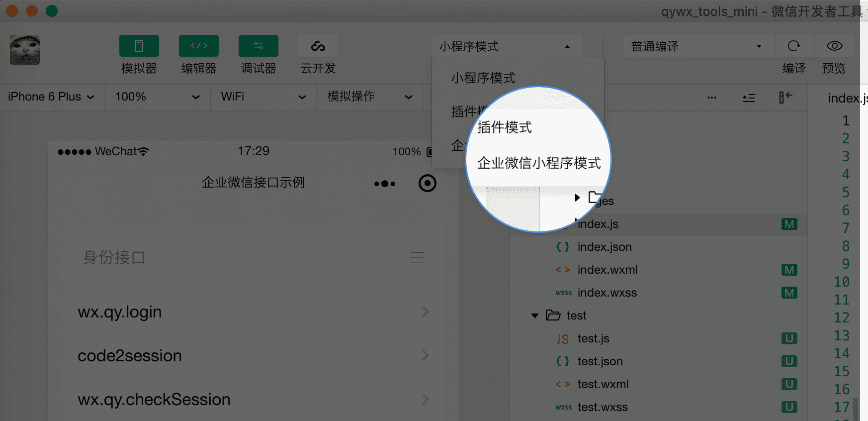868x421 pixels.
Task: Open the 普通编译 compile mode dropdown
Action: pyautogui.click(x=698, y=46)
